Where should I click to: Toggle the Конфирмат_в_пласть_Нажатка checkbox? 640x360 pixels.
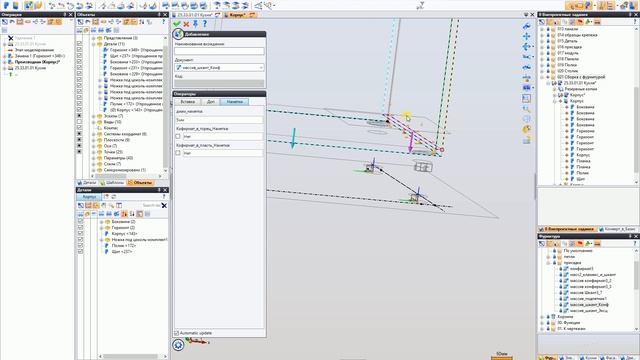[x=178, y=153]
